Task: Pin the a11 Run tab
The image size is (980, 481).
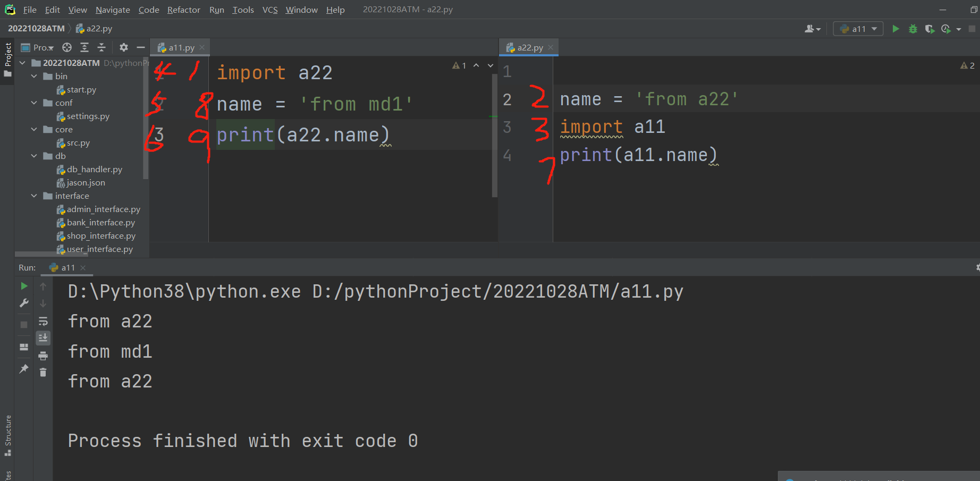Action: [24, 368]
